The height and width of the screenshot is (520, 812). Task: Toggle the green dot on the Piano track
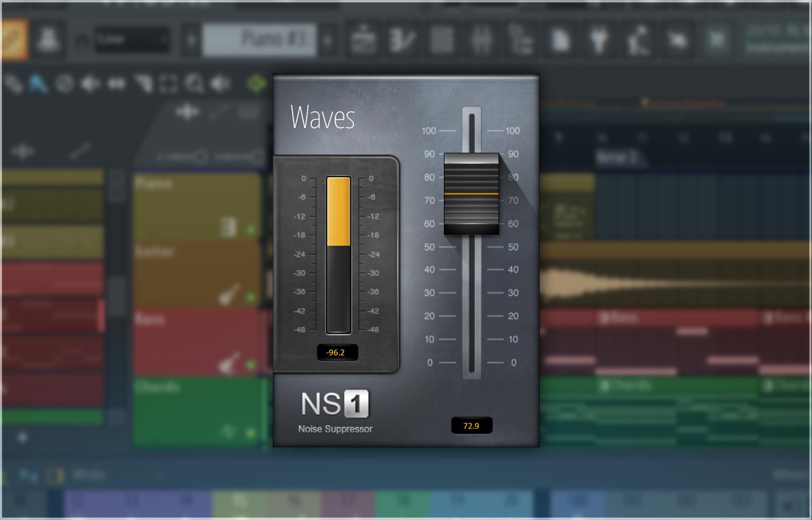251,230
